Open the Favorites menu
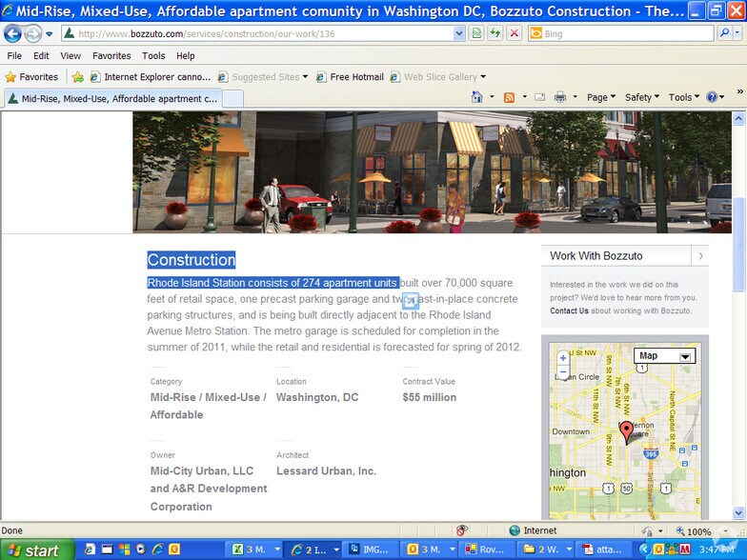747x560 pixels. tap(111, 55)
